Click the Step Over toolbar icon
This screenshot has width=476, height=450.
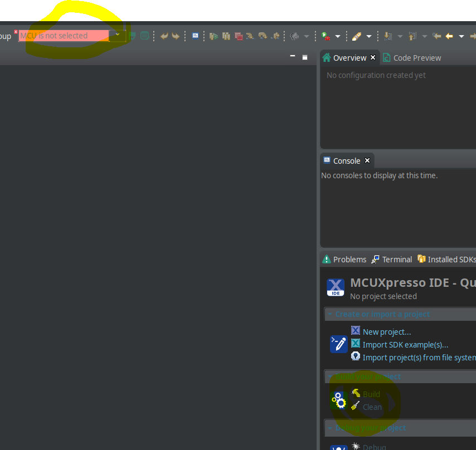coord(263,36)
